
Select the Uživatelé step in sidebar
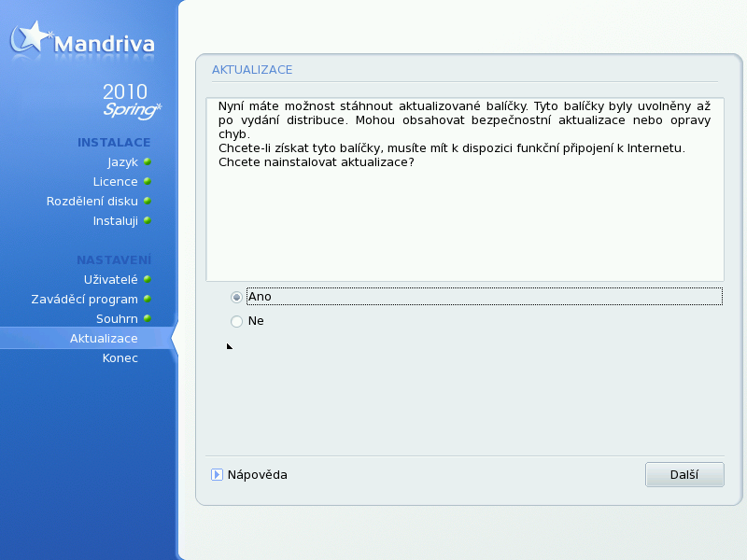tap(110, 279)
